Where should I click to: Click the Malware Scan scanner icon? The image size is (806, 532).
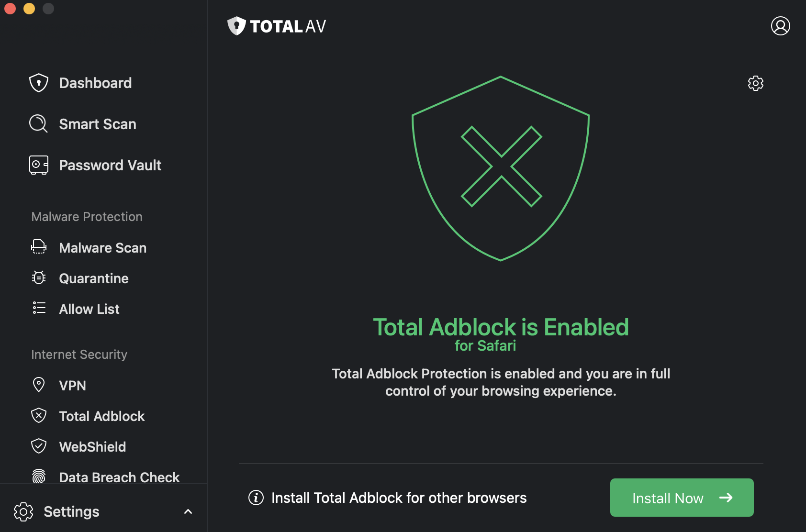pos(39,247)
